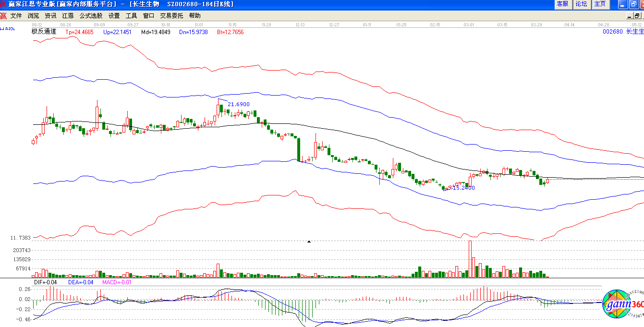Open the 文件 menu
Screen dimensions: 644x327
(x=16, y=16)
